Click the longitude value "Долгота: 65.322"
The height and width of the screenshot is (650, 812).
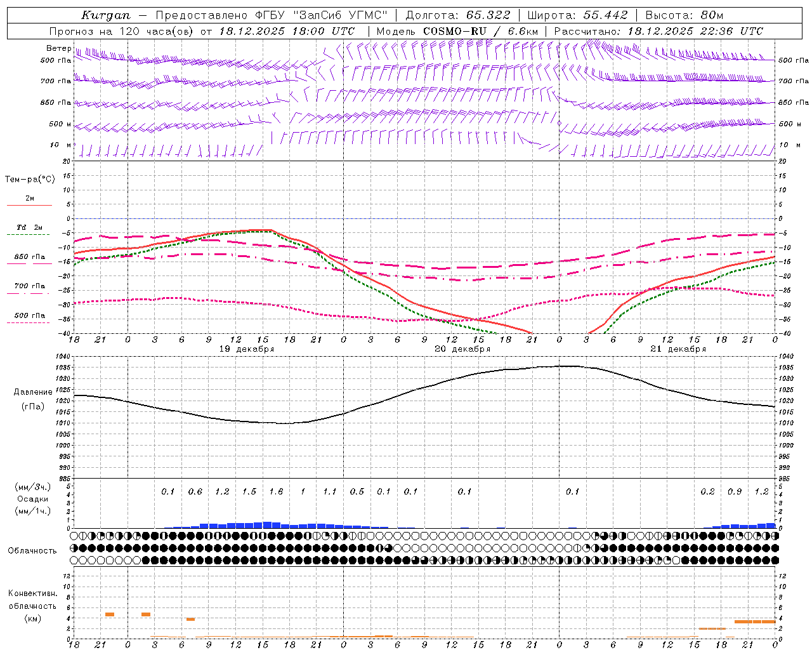[x=458, y=15]
